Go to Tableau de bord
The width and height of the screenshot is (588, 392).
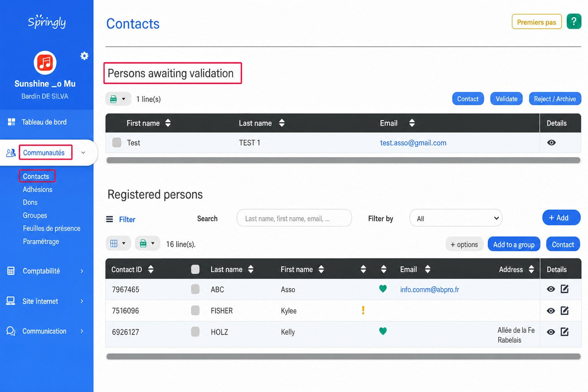[44, 122]
